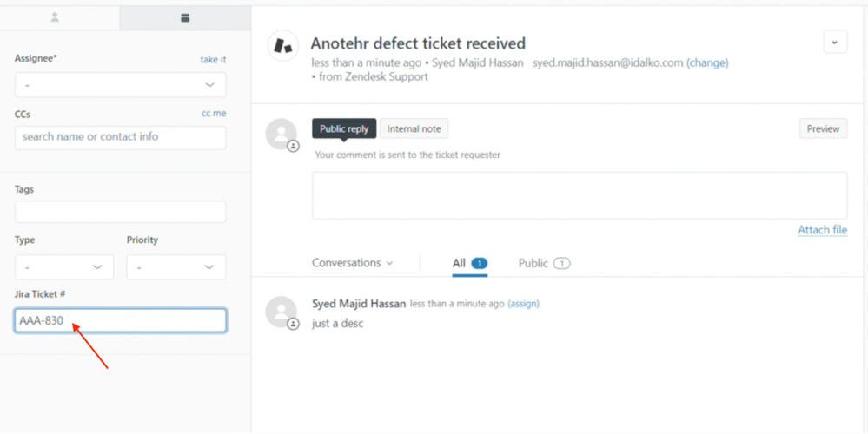Viewport: 868px width, 434px height.
Task: Click the Attach file link
Action: [x=822, y=230]
